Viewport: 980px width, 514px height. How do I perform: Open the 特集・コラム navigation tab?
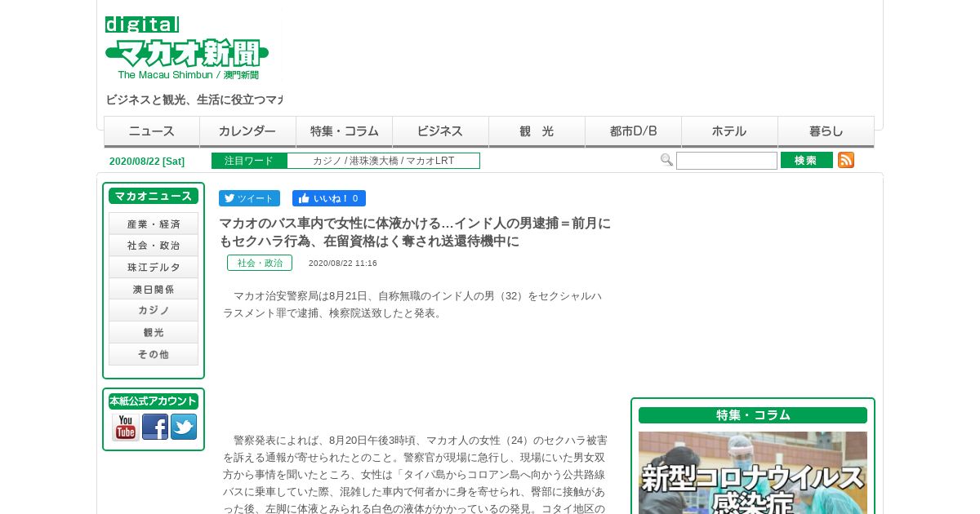[x=345, y=131]
